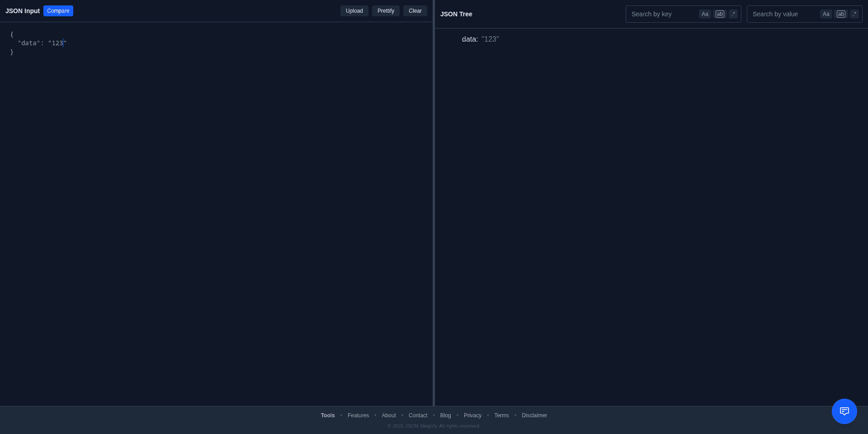Open the About footer link

[x=389, y=415]
